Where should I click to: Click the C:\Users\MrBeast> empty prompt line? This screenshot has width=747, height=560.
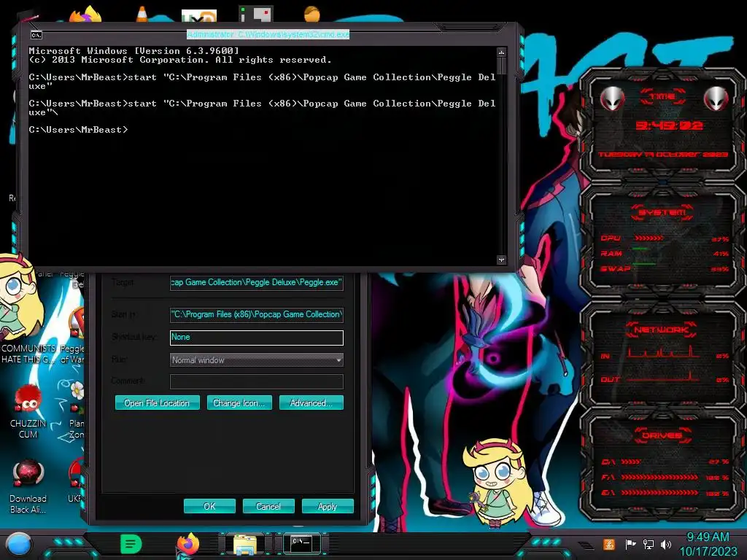pyautogui.click(x=79, y=130)
